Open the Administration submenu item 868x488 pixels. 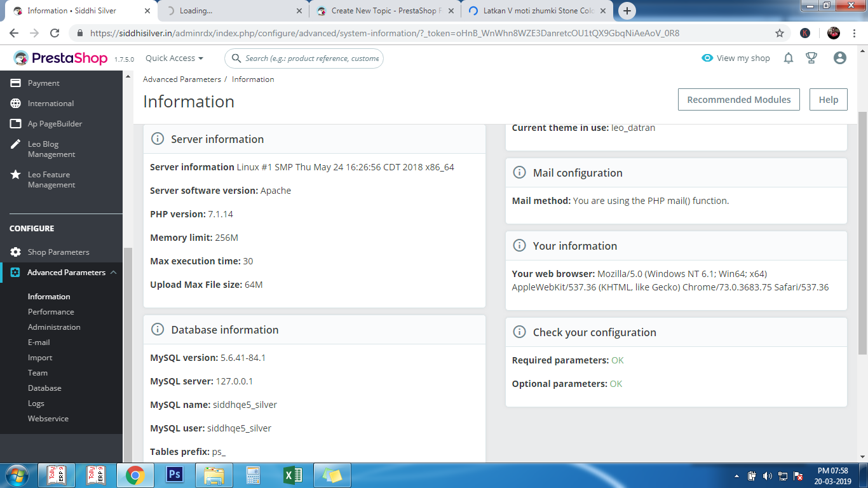click(54, 327)
